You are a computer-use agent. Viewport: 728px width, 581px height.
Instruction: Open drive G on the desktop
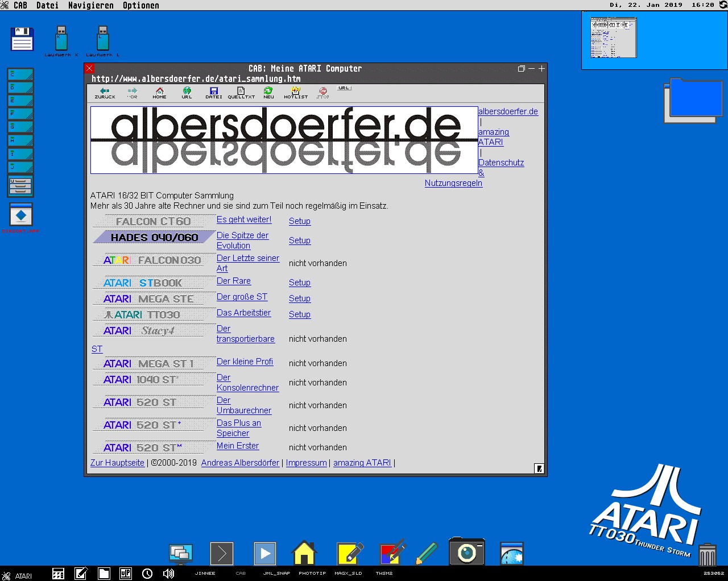tap(20, 127)
